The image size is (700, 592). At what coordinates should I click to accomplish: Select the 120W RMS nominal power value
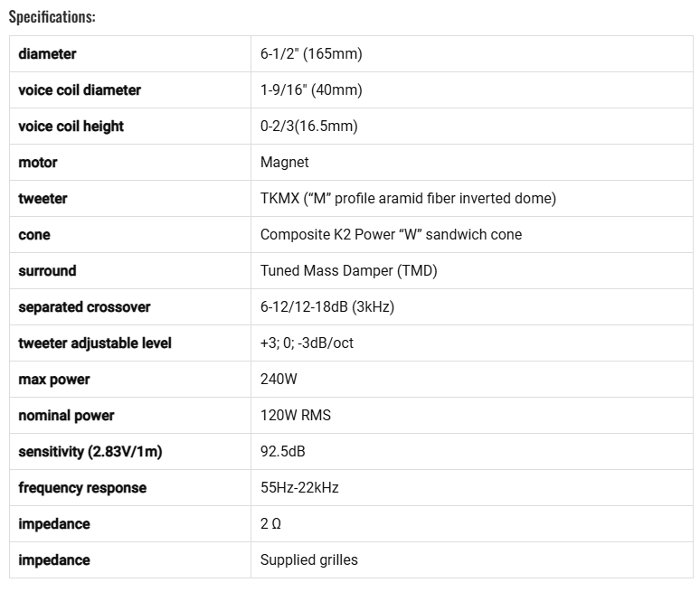(x=295, y=416)
